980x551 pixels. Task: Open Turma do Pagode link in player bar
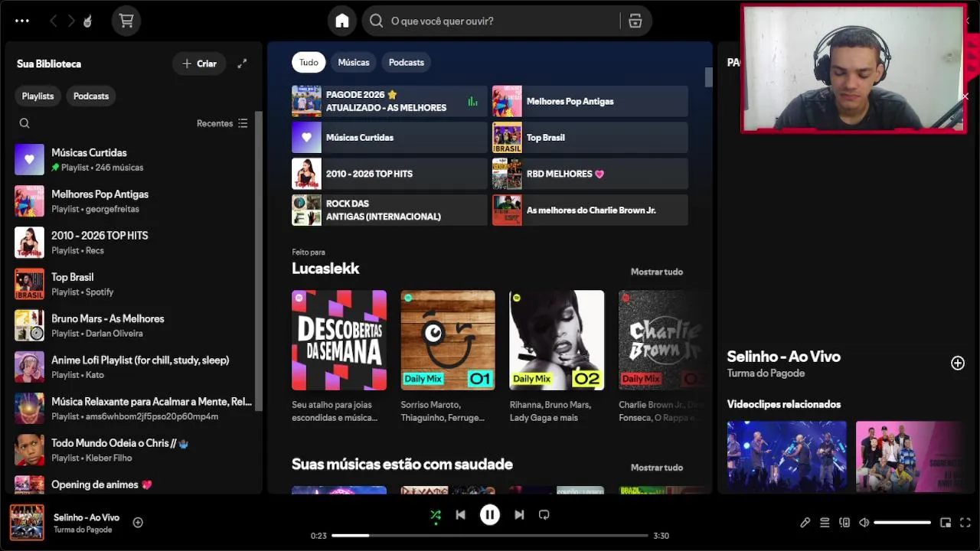83,530
